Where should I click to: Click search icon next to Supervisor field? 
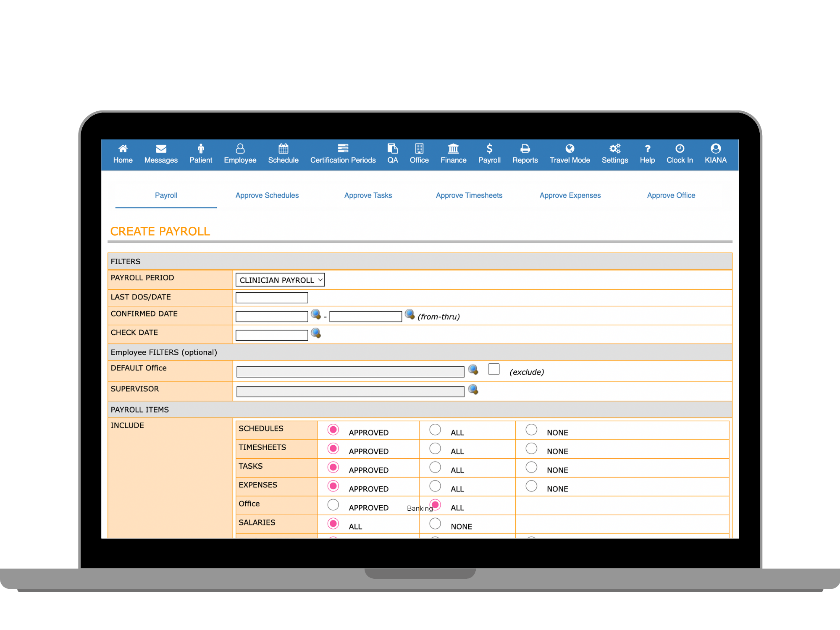473,390
